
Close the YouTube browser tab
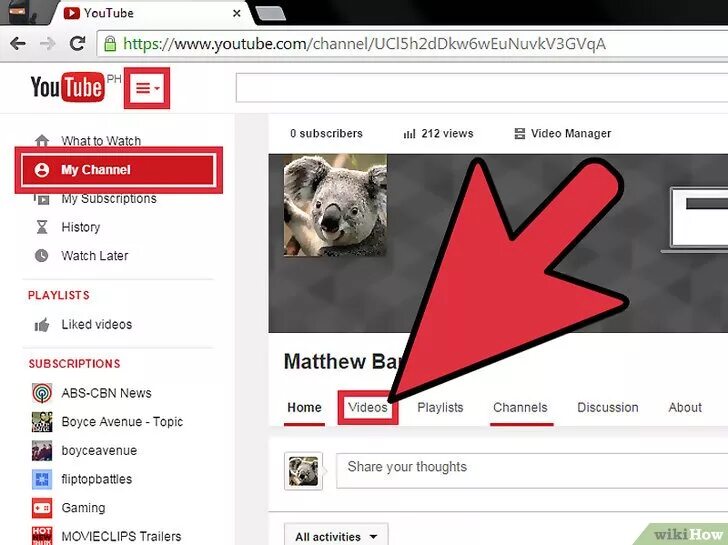click(x=236, y=13)
